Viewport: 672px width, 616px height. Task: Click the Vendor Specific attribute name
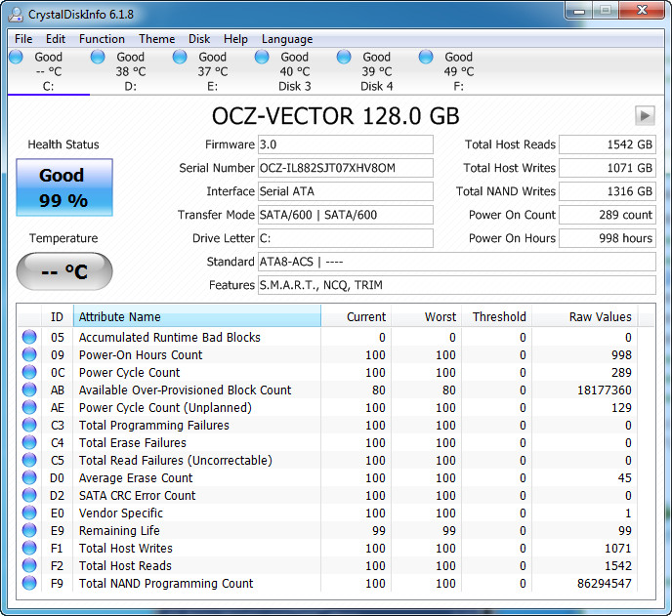(x=121, y=513)
